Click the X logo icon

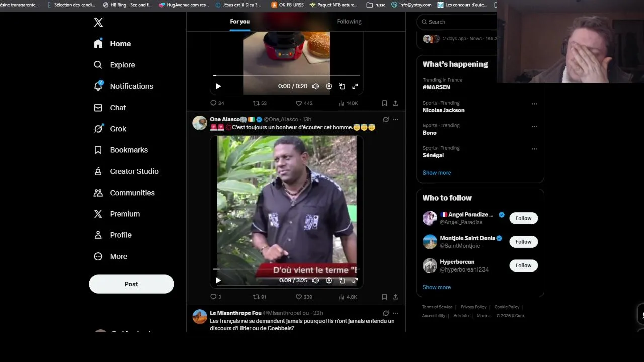point(98,22)
